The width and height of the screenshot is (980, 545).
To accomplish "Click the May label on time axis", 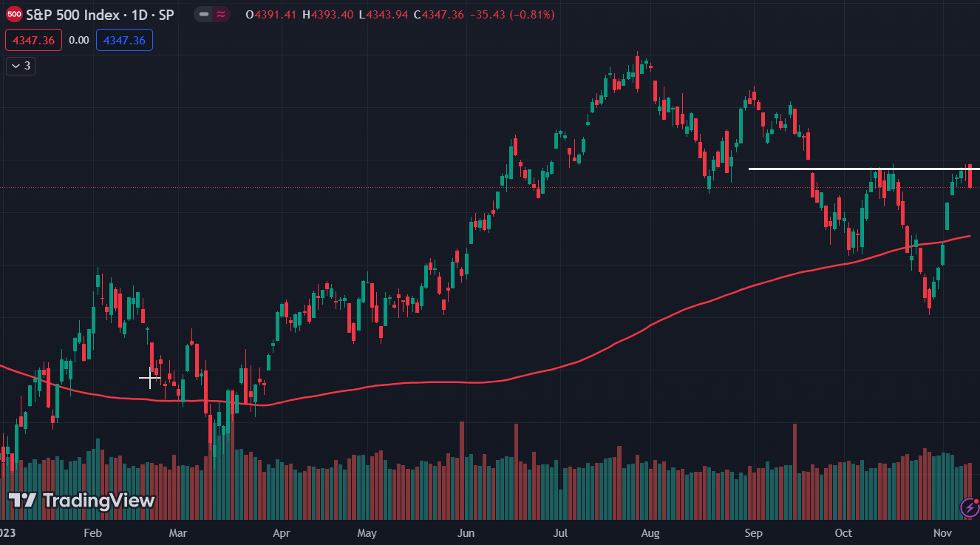I will (367, 533).
